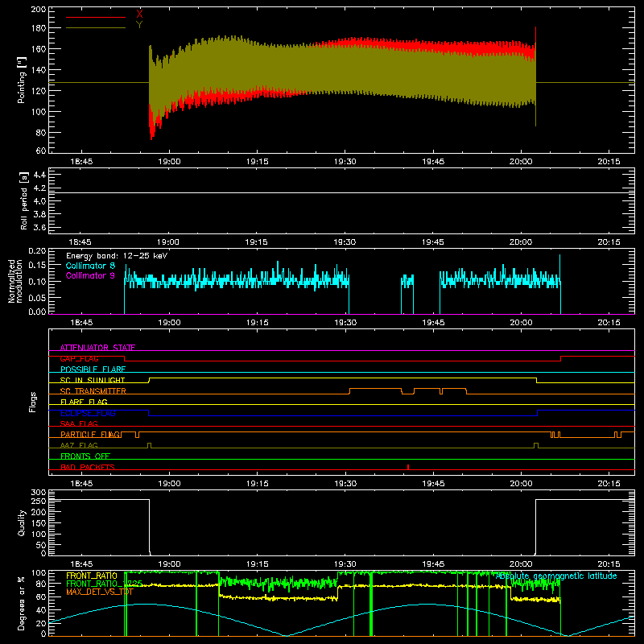
Task: Click the 'Quality' vertical axis title
Action: (22, 522)
